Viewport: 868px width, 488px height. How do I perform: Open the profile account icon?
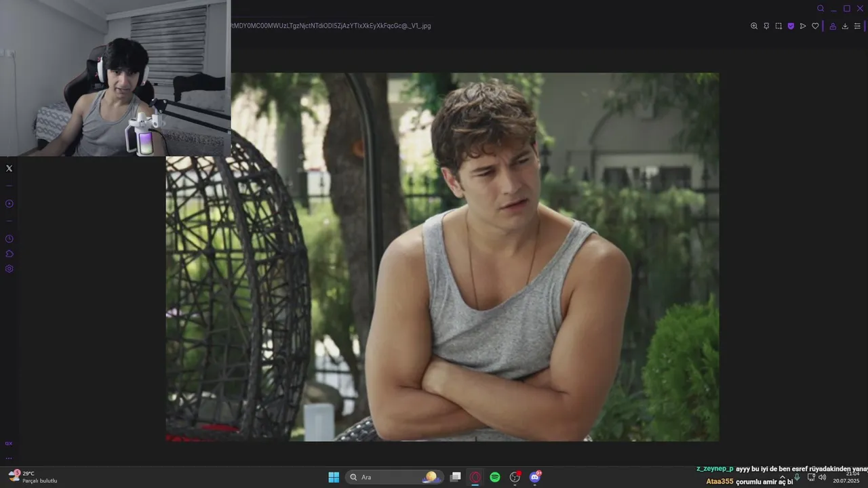coord(833,26)
